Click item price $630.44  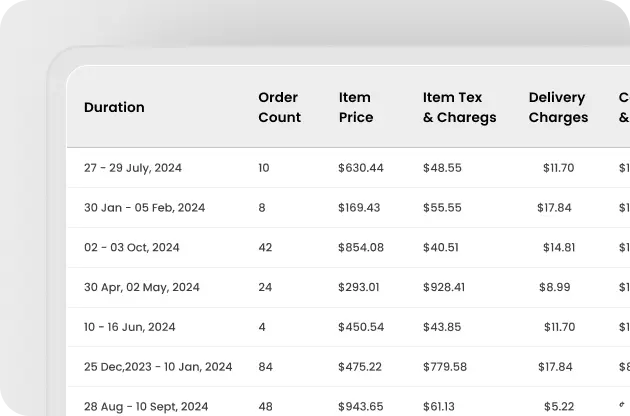click(x=361, y=168)
